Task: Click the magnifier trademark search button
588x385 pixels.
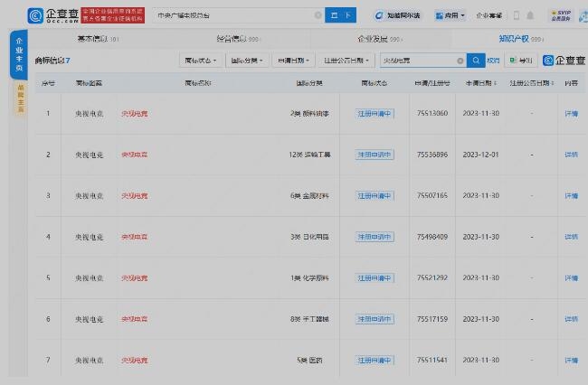Action: [x=476, y=61]
